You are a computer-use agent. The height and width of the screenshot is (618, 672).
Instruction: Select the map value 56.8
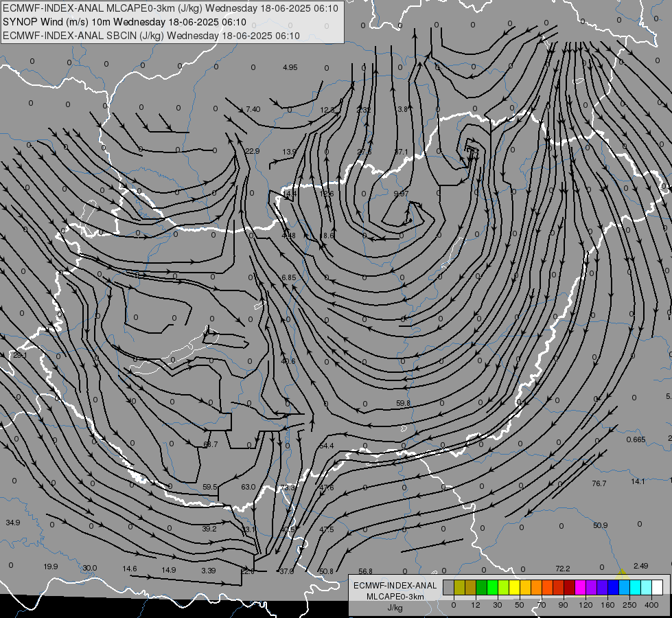[366, 571]
